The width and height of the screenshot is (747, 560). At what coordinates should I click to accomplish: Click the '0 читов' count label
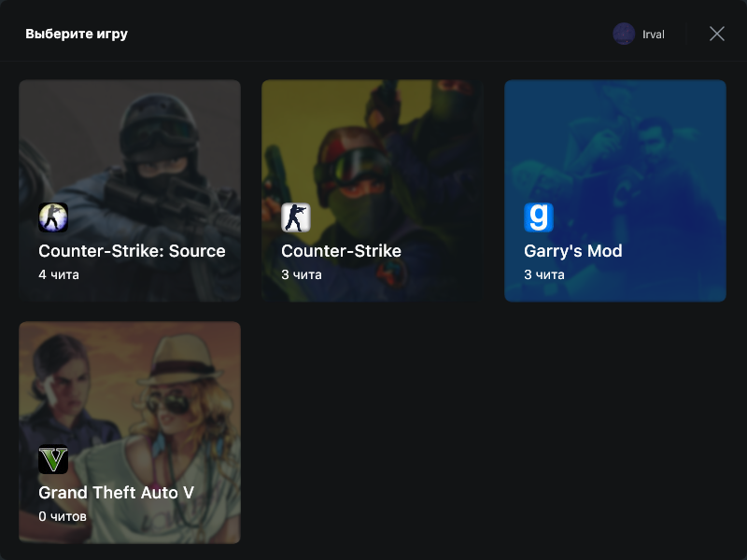(63, 516)
